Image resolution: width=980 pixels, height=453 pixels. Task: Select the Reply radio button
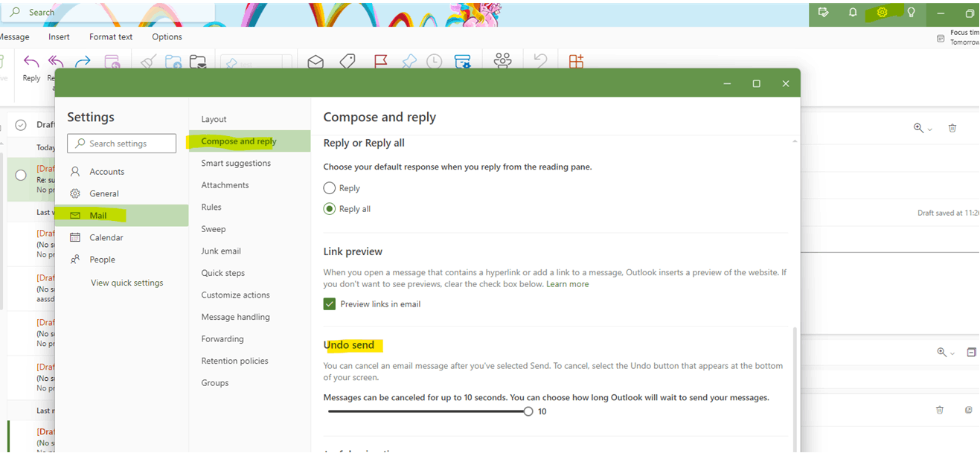(330, 188)
